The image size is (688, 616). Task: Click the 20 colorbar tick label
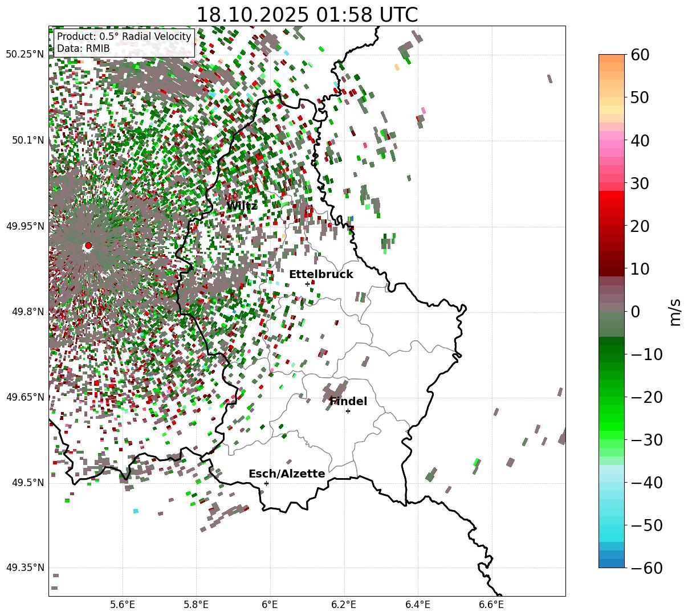(x=640, y=226)
